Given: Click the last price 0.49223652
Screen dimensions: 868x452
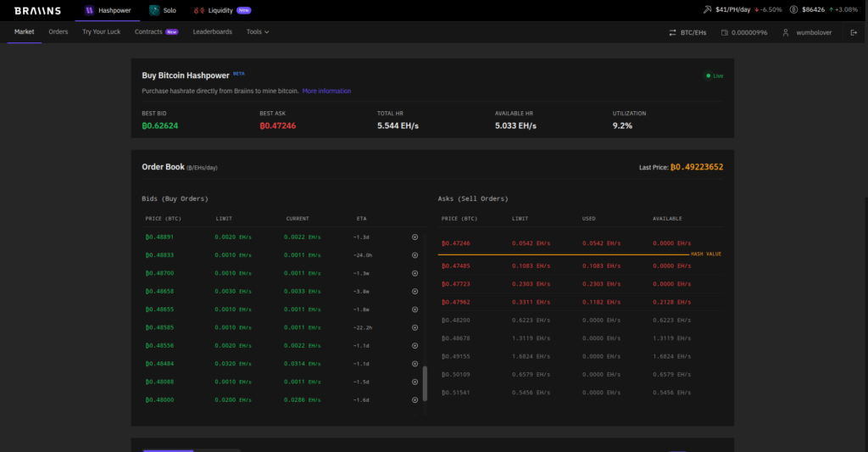Looking at the screenshot, I should pyautogui.click(x=697, y=167).
